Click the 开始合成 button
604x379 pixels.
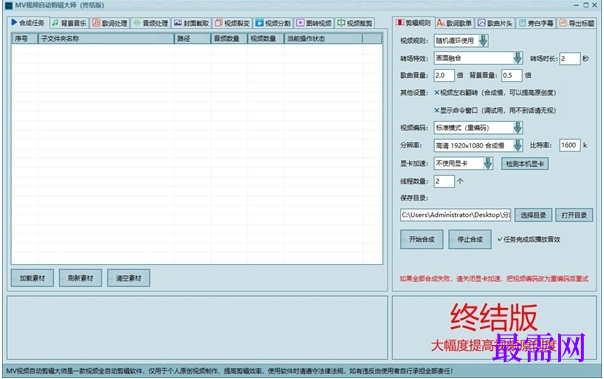[421, 239]
